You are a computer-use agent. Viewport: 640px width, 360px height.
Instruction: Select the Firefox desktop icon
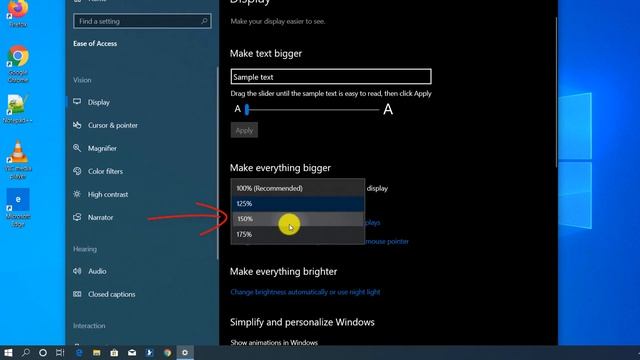18,13
